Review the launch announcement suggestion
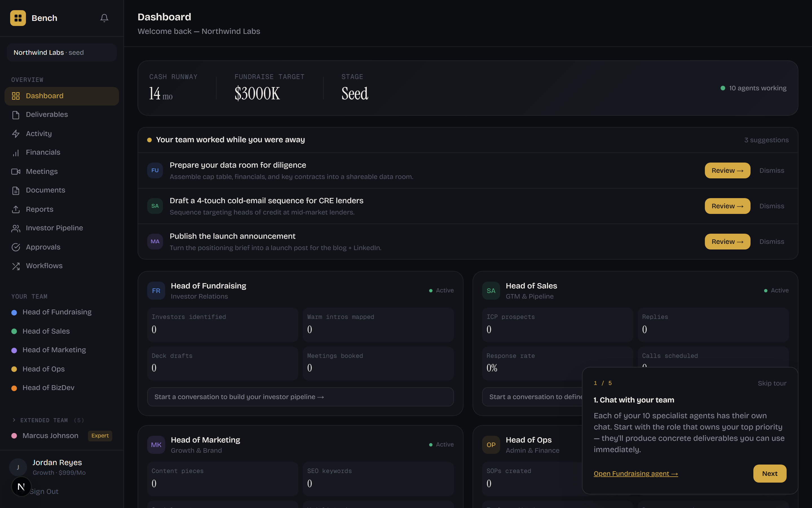812x508 pixels. (727, 242)
